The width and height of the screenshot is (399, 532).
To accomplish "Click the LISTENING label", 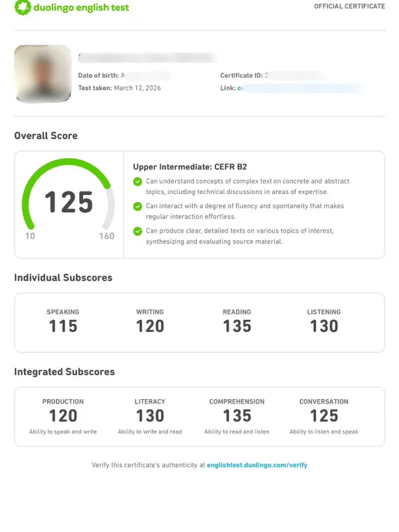I will [324, 312].
